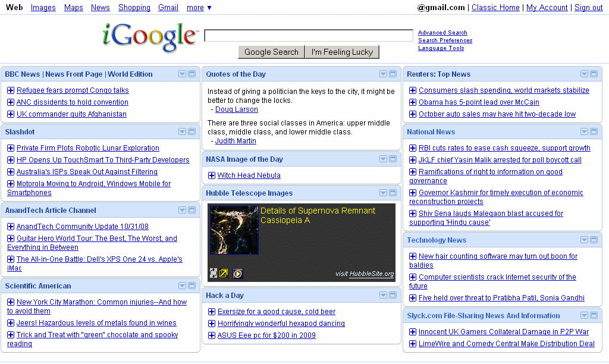Switch to Images search

43,8
